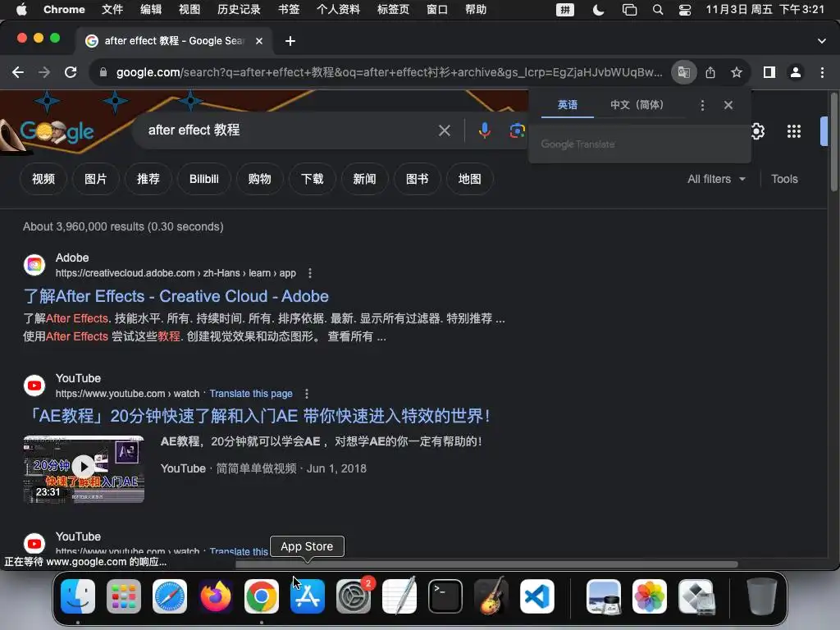Image resolution: width=840 pixels, height=630 pixels.
Task: Filter results by 地图
Action: pos(469,179)
